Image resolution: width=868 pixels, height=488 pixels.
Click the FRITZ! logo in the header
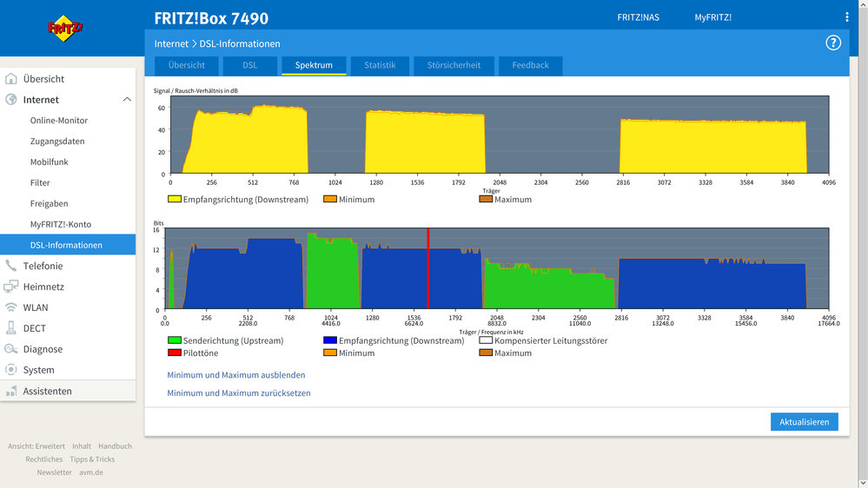65,29
